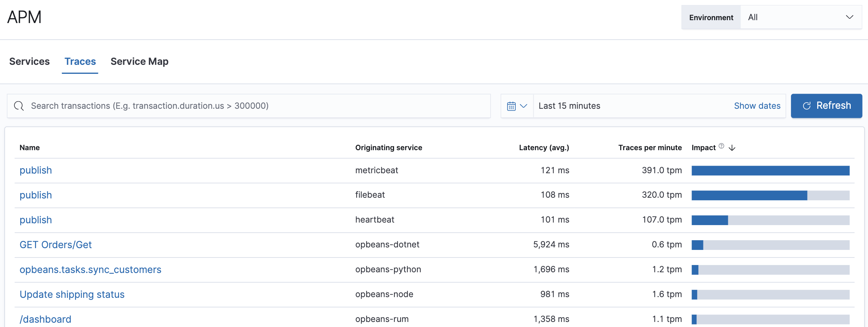
Task: Open the opbeans.tasks.sync_customers trace
Action: click(90, 269)
